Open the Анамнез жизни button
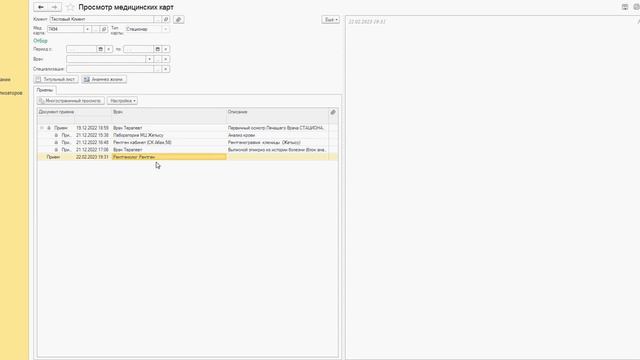This screenshot has width=640, height=360. [x=104, y=79]
